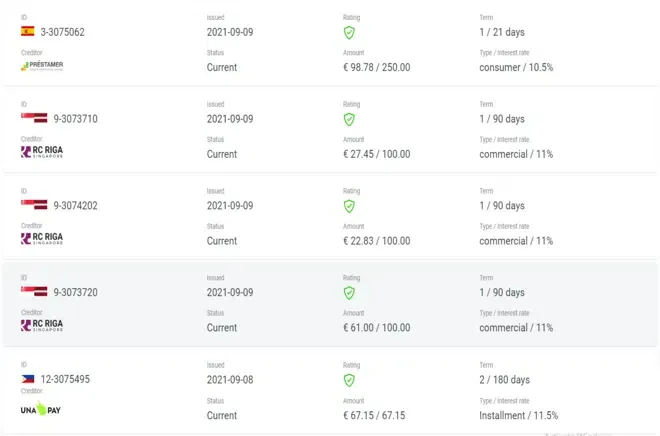The height and width of the screenshot is (436, 660).
Task: Click the rating shield icon for loan 9-3074202
Action: coord(349,206)
